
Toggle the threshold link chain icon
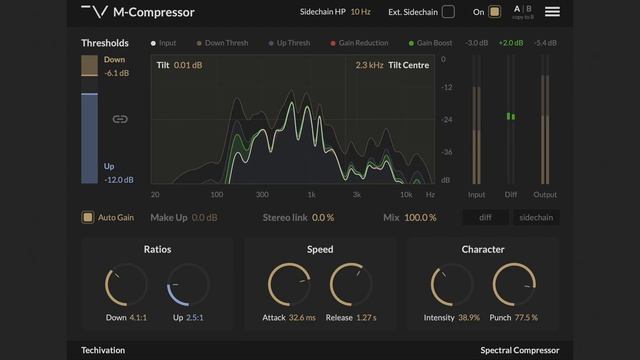coord(120,119)
